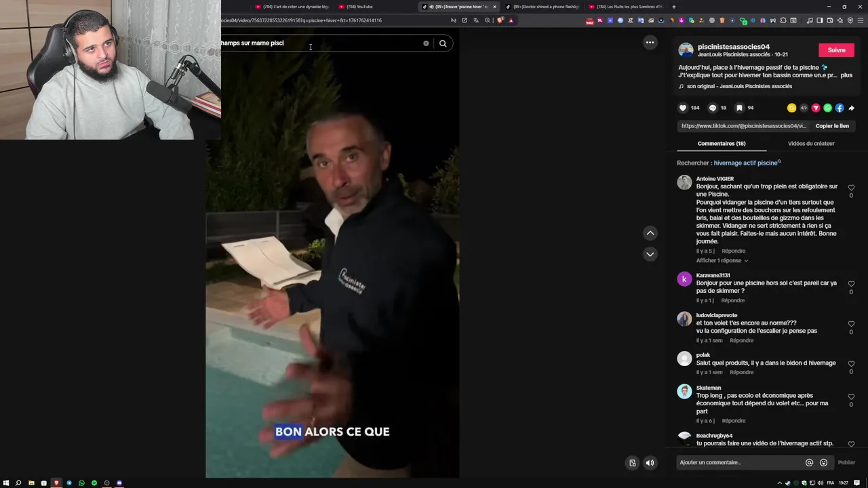Expand 'Afficher 1 réponse' under Antoine's comment

tap(722, 260)
